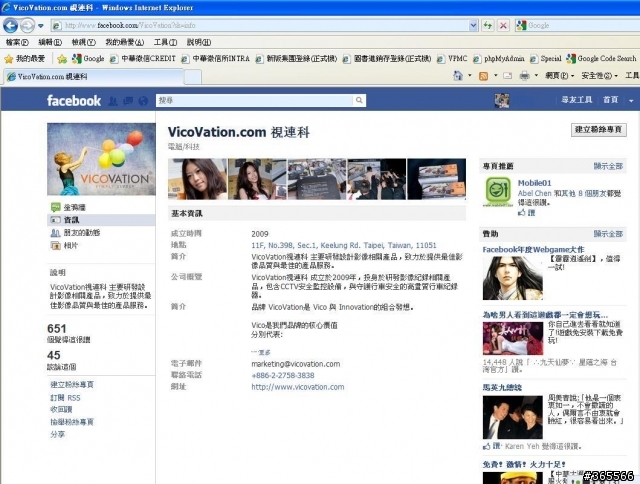Open the address bar history dropdown arrow
640x484 pixels.
coord(473,25)
